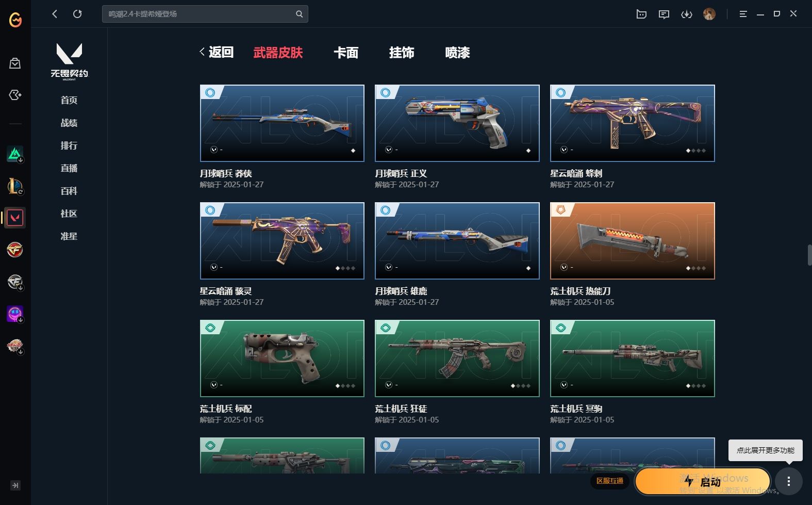Screen dimensions: 812x505
Task: Click the 返回 back link
Action: click(217, 52)
